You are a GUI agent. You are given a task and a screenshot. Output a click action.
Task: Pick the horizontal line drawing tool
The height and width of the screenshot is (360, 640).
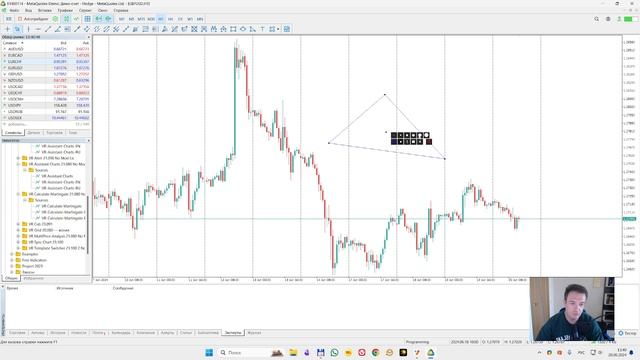pyautogui.click(x=38, y=29)
